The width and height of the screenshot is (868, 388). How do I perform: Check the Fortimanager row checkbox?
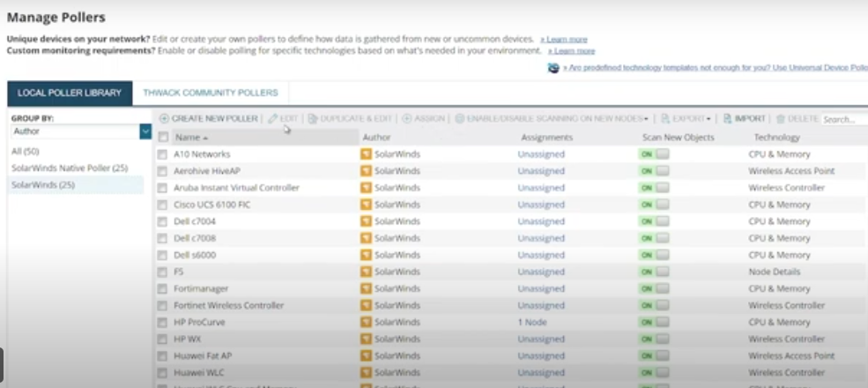click(161, 289)
